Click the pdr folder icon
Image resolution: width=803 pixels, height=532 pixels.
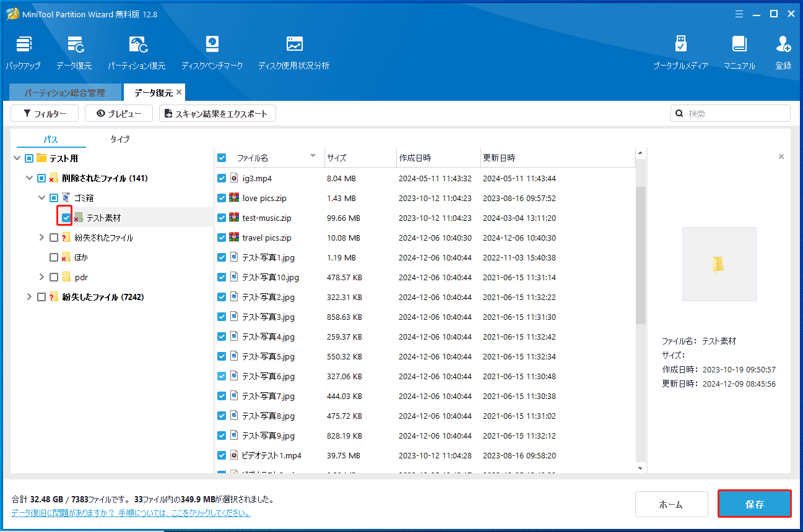pos(66,277)
